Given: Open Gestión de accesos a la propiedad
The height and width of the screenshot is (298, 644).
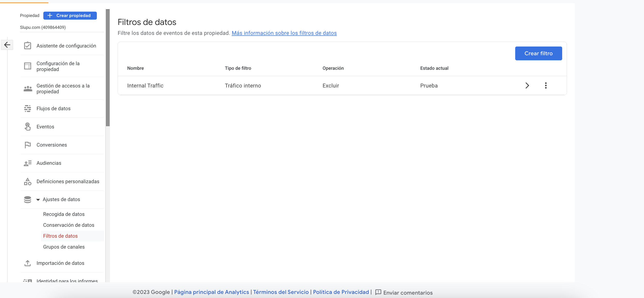Looking at the screenshot, I should pos(62,89).
